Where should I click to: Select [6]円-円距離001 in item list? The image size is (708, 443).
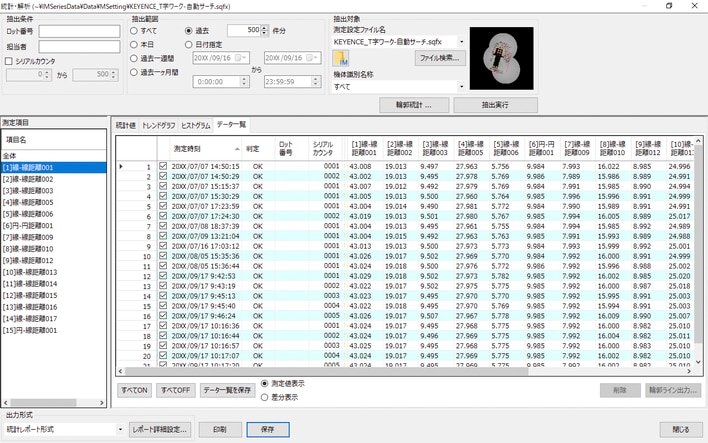tap(54, 225)
